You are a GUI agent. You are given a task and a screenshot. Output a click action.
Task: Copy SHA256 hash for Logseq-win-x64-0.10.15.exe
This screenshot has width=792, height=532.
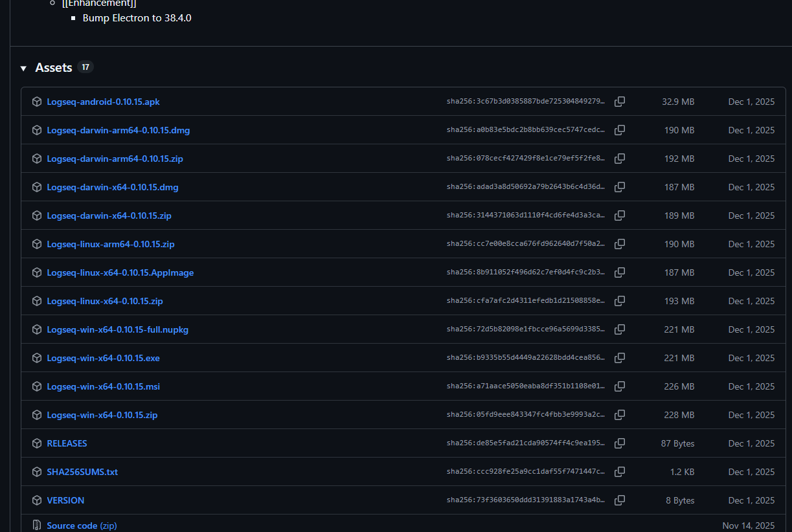coord(620,358)
